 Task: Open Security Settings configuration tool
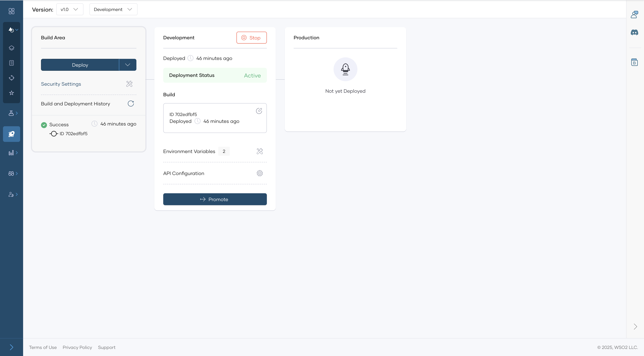click(129, 84)
